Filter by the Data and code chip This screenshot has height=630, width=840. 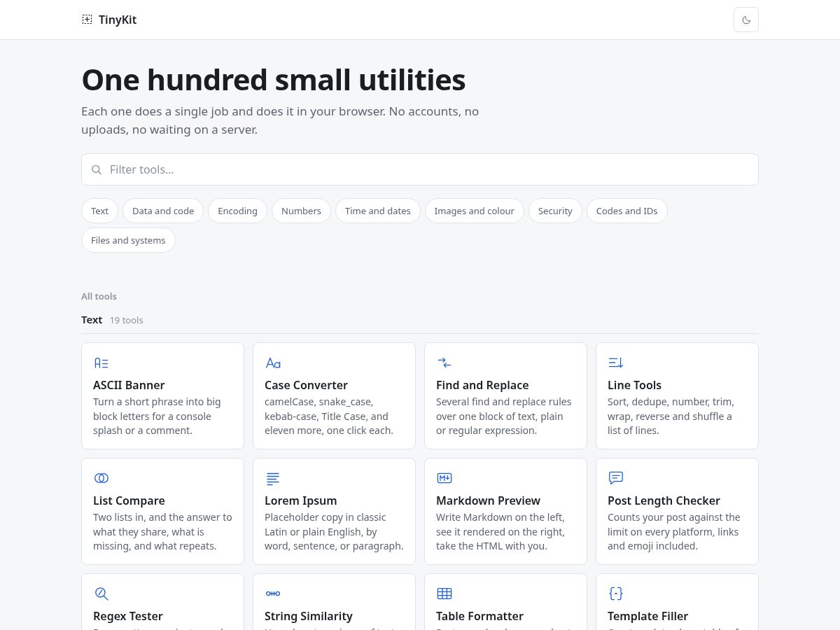(163, 211)
